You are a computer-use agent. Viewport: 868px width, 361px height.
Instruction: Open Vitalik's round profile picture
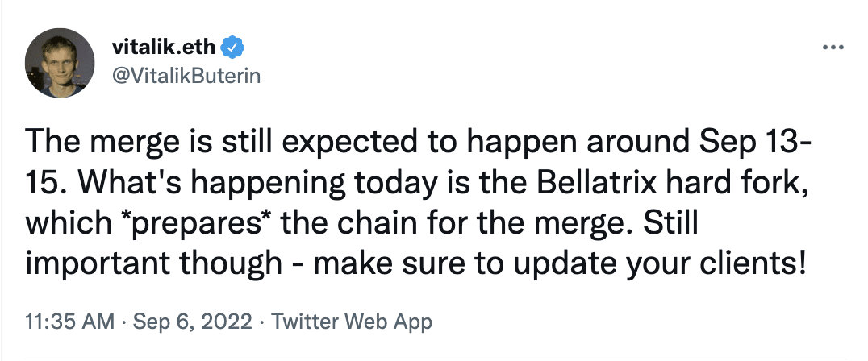pos(61,63)
